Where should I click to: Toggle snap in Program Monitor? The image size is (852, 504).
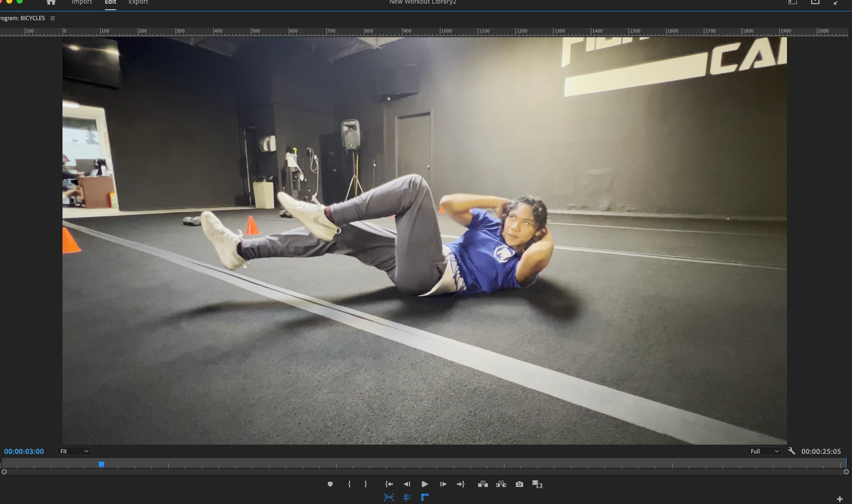(x=389, y=498)
